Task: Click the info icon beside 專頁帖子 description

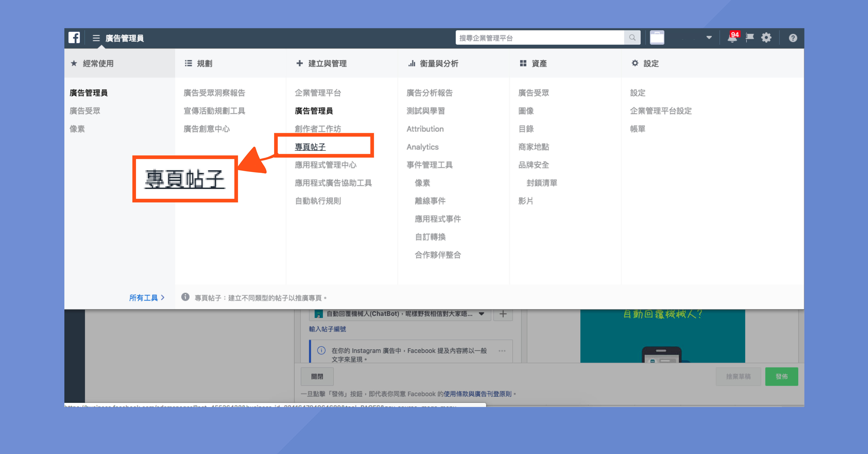Action: click(x=185, y=297)
